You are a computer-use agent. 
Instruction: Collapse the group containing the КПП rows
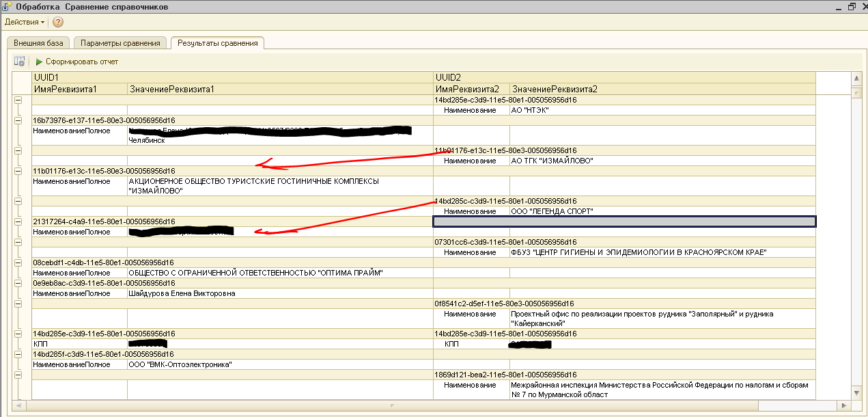pos(18,334)
